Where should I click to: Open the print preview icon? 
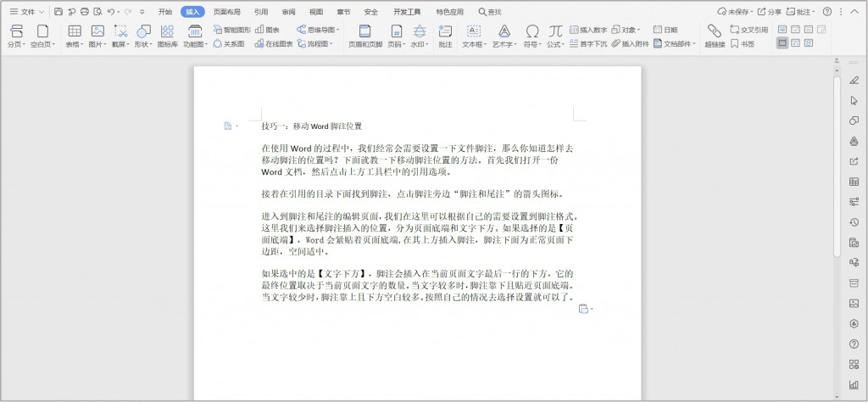[x=98, y=12]
